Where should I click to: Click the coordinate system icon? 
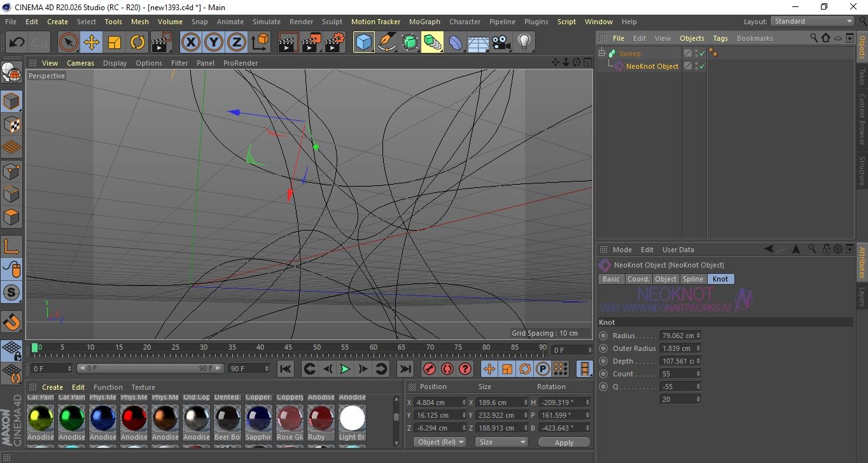260,43
